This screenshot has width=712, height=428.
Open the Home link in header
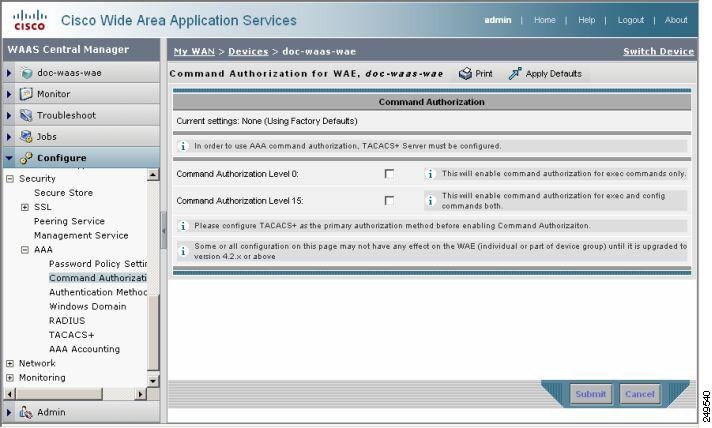tap(544, 20)
